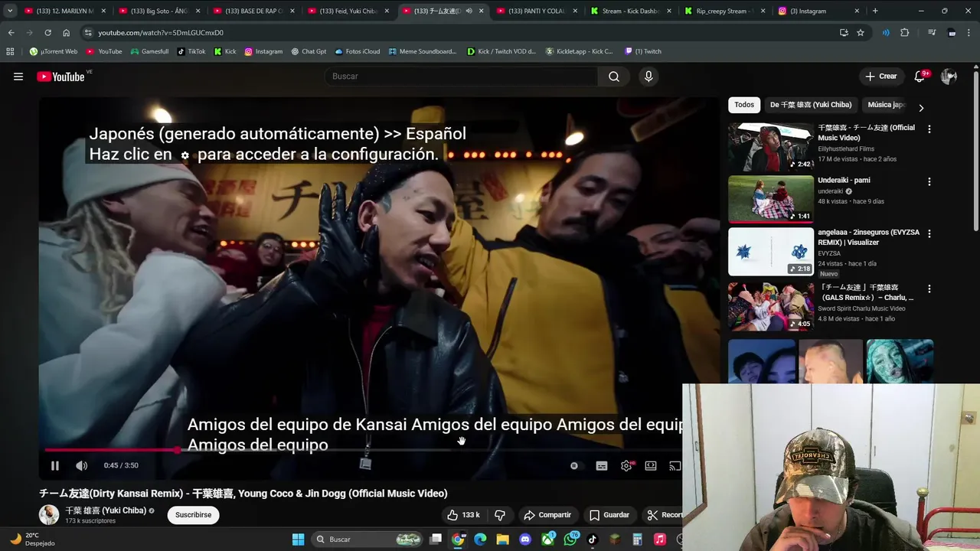980x551 pixels.
Task: Show more filter chips with the right arrow
Action: pos(921,108)
